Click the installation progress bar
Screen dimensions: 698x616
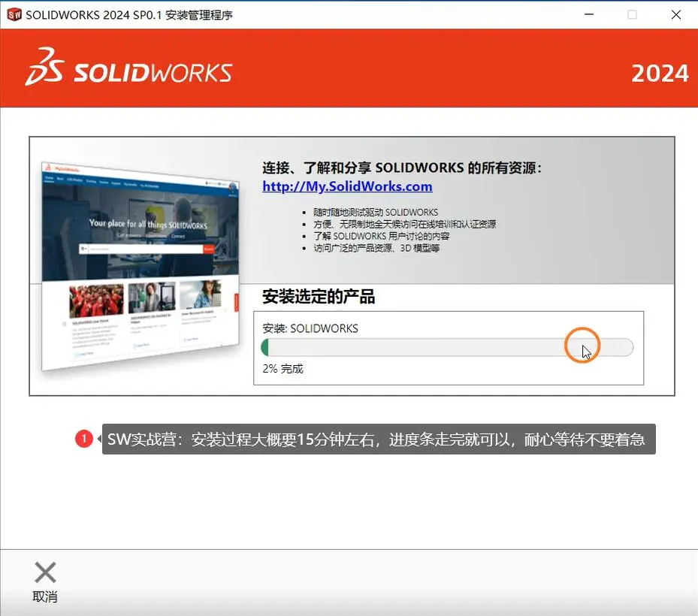(x=447, y=347)
